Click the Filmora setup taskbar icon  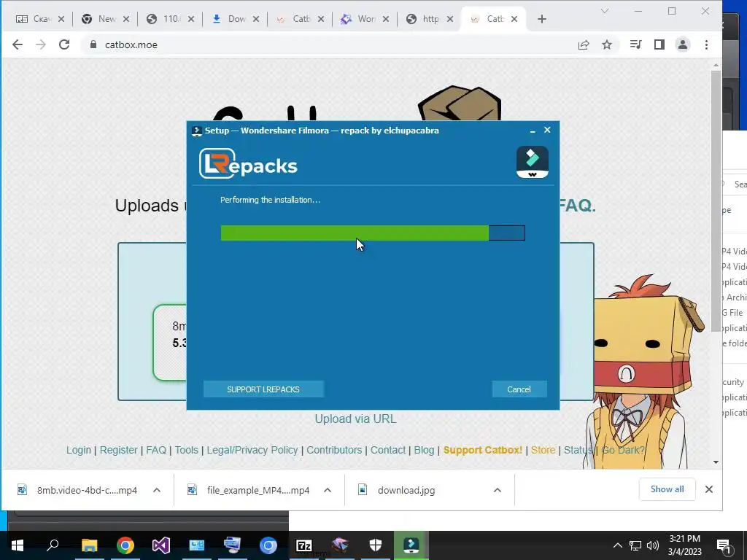pyautogui.click(x=411, y=545)
